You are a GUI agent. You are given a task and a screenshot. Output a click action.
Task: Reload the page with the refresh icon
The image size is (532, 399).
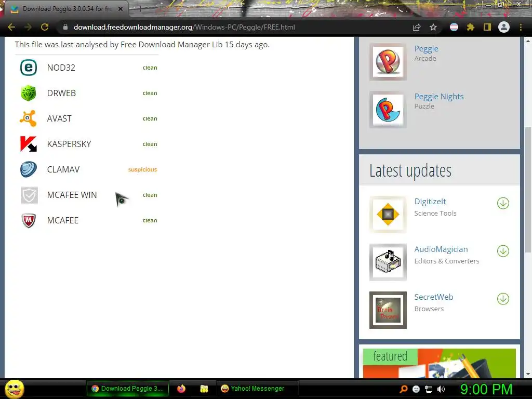[45, 27]
